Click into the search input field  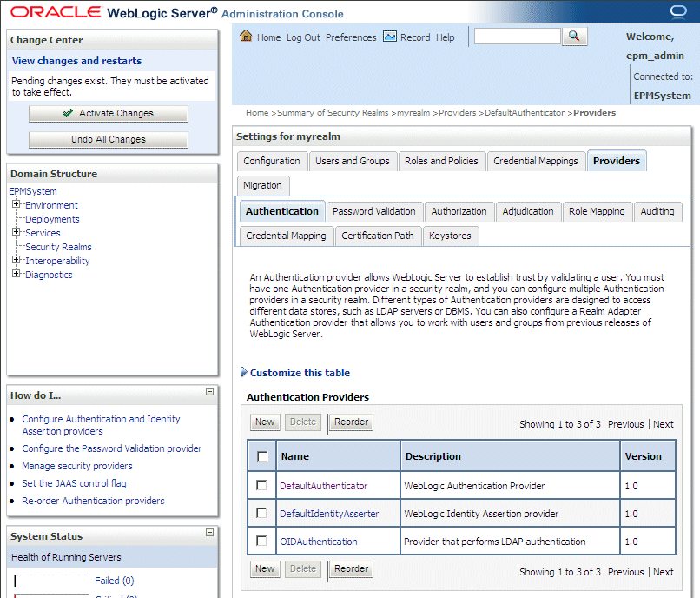517,37
